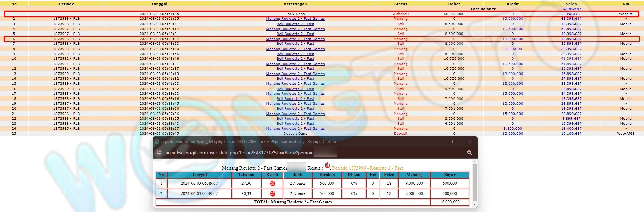
Task: Click red 30 ball in detail row 1
Action: pyautogui.click(x=272, y=183)
